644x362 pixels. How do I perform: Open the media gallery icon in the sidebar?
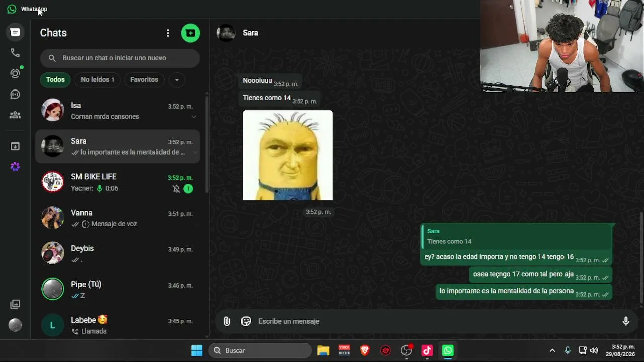click(x=15, y=304)
